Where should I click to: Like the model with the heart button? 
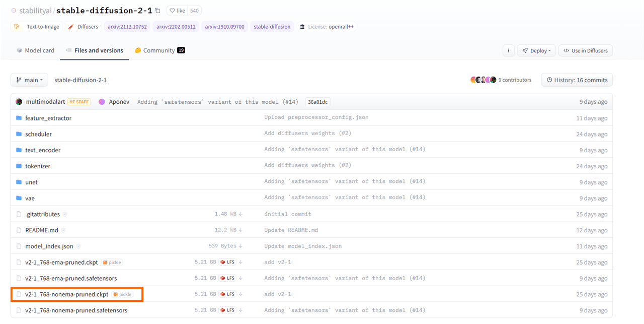(178, 11)
